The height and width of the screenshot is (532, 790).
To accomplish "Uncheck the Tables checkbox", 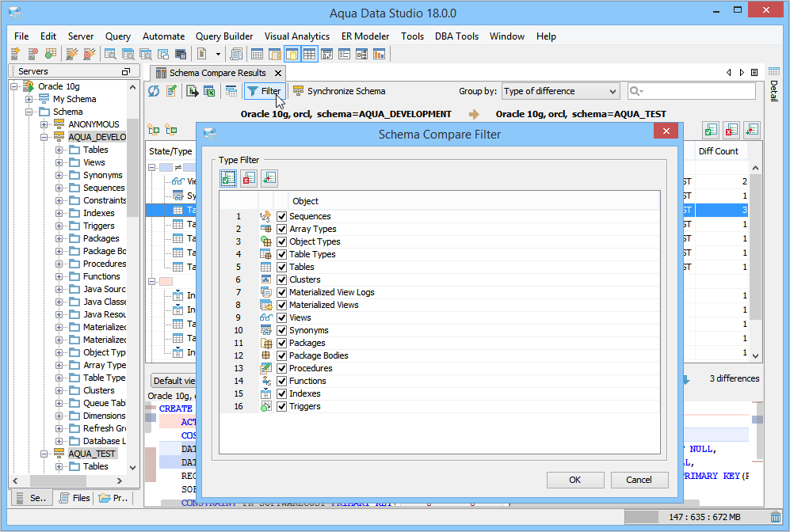I will (282, 267).
